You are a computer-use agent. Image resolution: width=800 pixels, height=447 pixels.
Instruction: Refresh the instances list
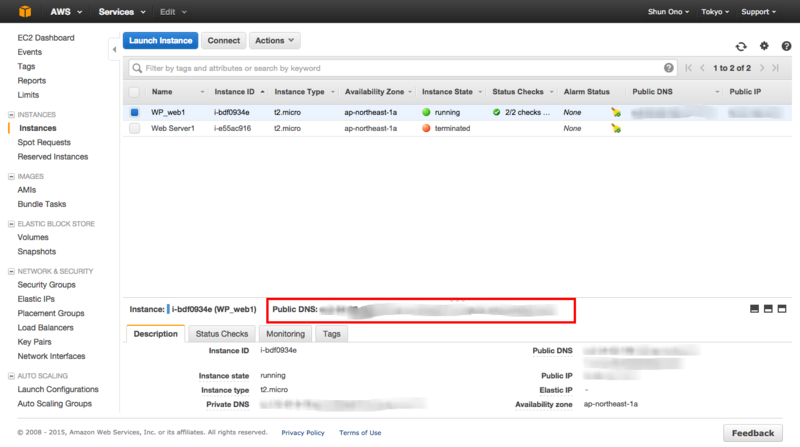(x=741, y=46)
